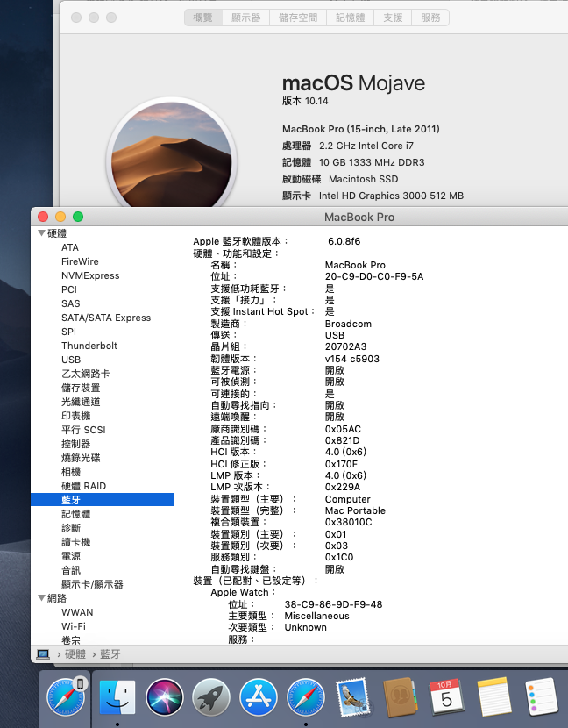This screenshot has height=728, width=568.
Task: Open Notes icon in Dock
Action: [494, 697]
